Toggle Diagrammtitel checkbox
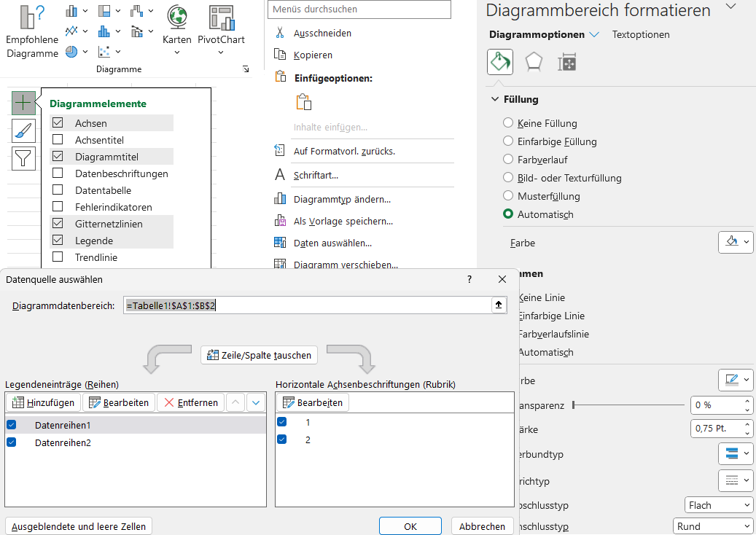This screenshot has height=535, width=756. coord(58,156)
